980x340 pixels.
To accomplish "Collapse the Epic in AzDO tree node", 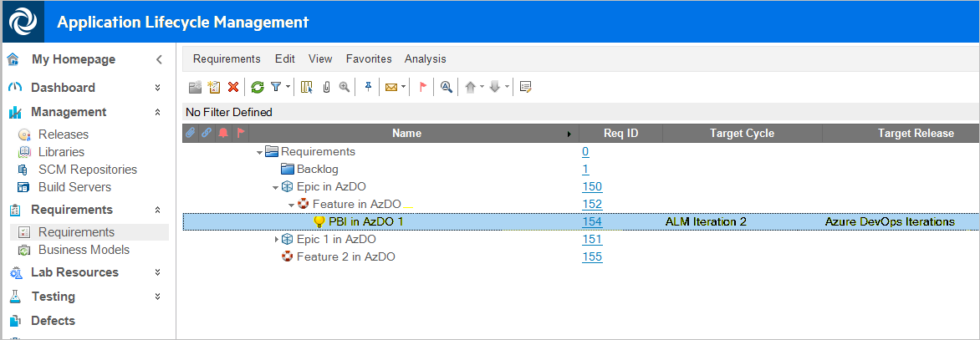I will pos(275,186).
